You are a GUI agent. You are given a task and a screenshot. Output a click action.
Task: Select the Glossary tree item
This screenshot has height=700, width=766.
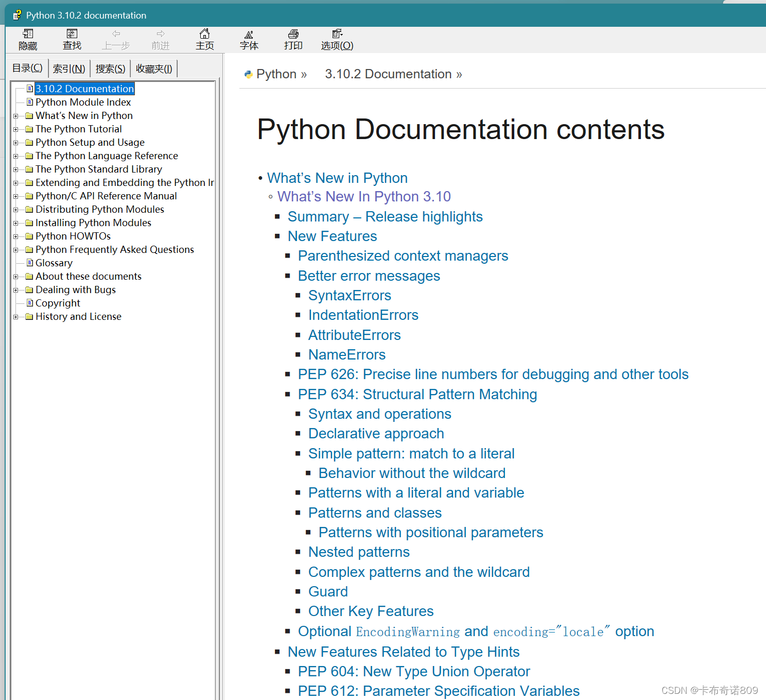point(54,263)
